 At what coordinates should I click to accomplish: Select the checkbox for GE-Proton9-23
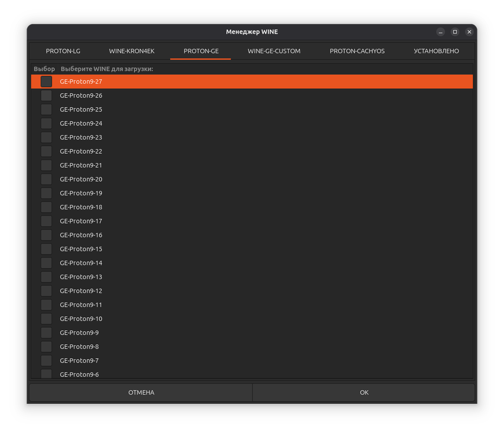tap(47, 137)
